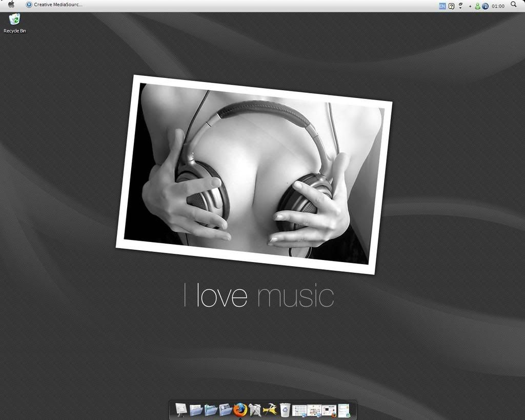Screen dimensions: 525x420
Task: Launch Firefox from the dock
Action: [240, 410]
